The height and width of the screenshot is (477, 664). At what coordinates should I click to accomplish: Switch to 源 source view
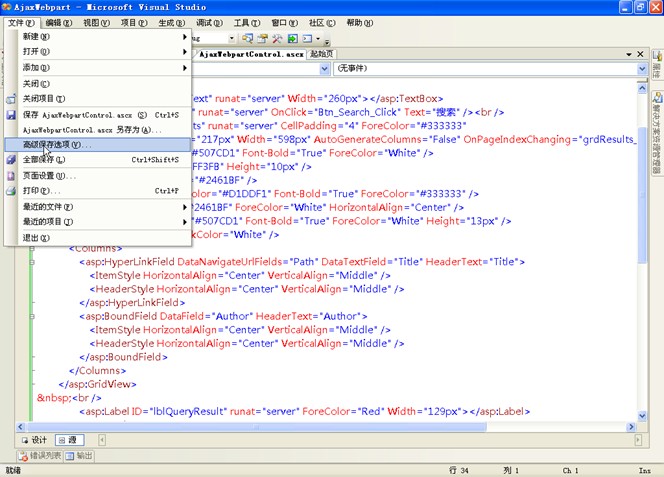69,440
